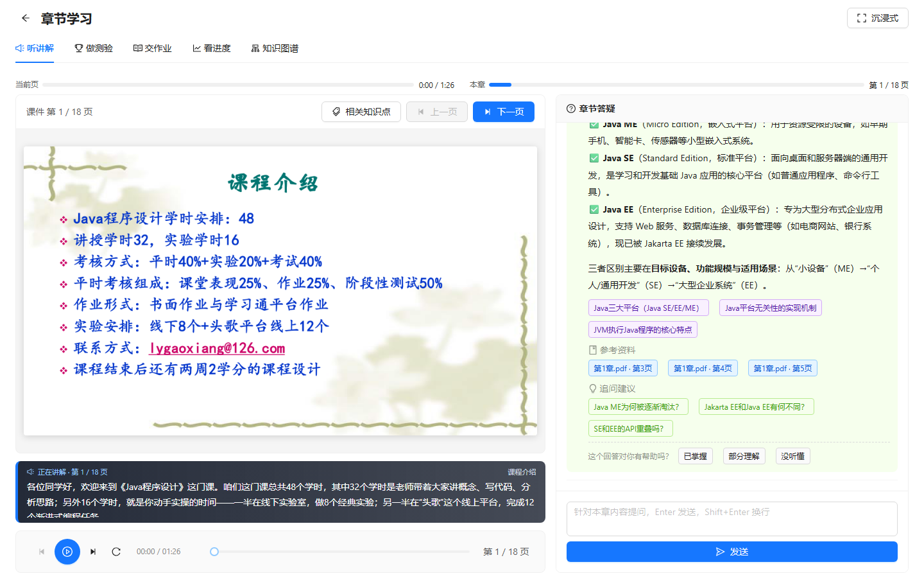Image resolution: width=924 pixels, height=578 pixels.
Task: Skip to next audio track icon
Action: click(x=93, y=552)
